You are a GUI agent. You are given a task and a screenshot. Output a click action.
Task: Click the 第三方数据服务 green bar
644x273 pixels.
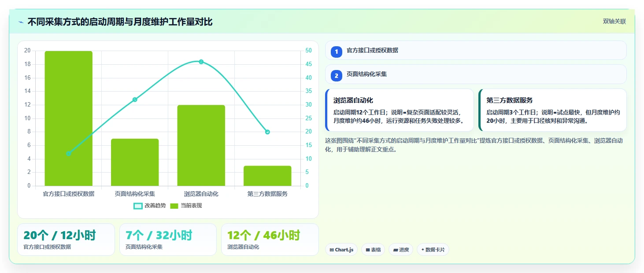click(x=267, y=176)
